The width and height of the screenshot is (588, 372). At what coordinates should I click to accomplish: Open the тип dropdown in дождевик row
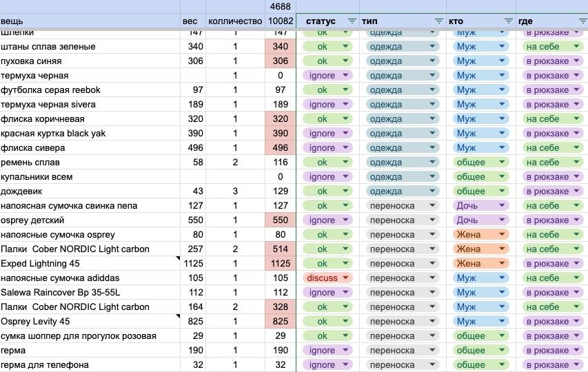(432, 192)
